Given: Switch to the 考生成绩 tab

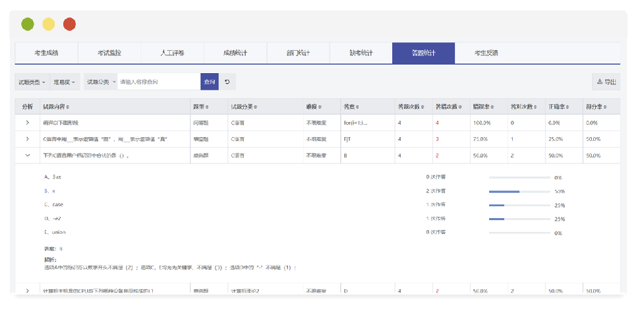Looking at the screenshot, I should pyautogui.click(x=46, y=53).
